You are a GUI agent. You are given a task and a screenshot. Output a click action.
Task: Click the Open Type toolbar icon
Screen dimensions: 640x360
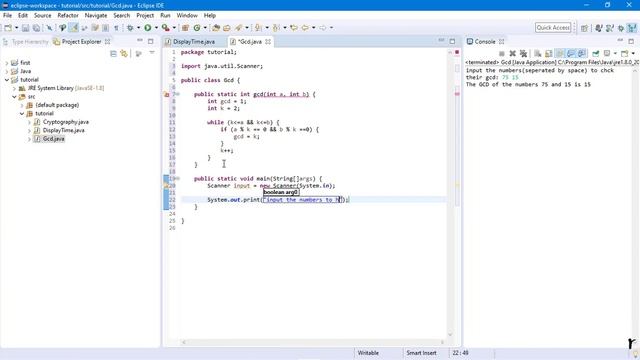[216, 28]
